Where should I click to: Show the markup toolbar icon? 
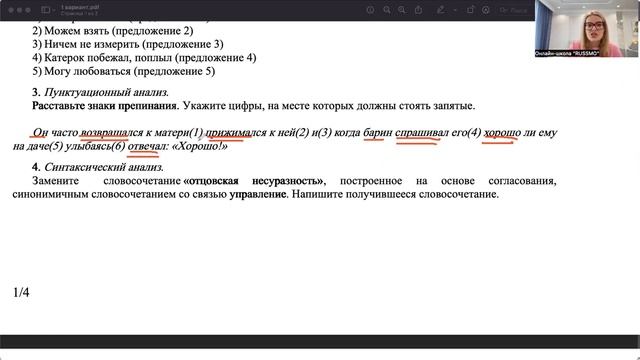tap(486, 10)
